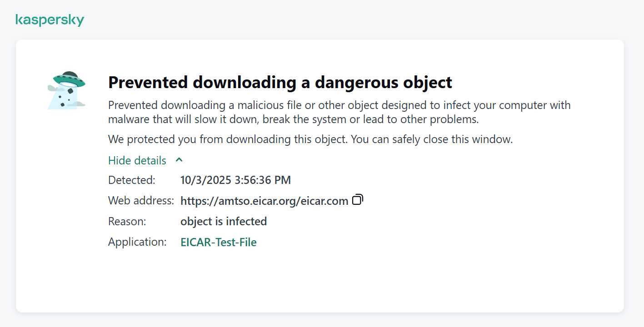Click empty space at the bottom of the white card
Screen dimensions: 644x327
(318, 286)
